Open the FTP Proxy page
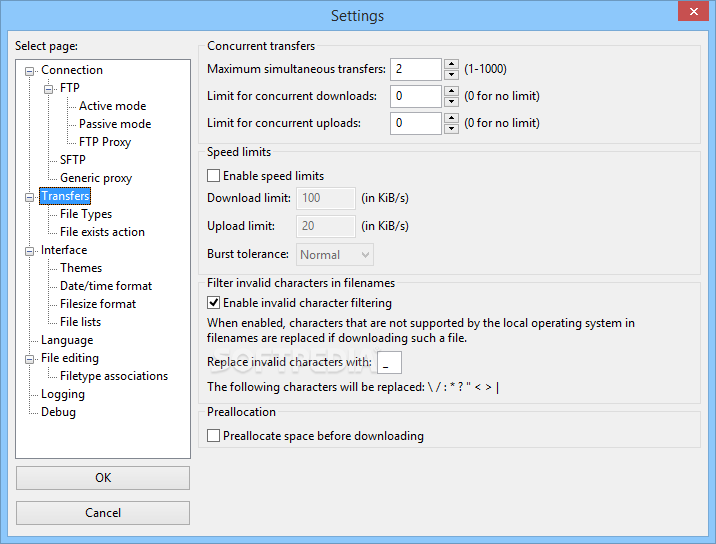 105,142
